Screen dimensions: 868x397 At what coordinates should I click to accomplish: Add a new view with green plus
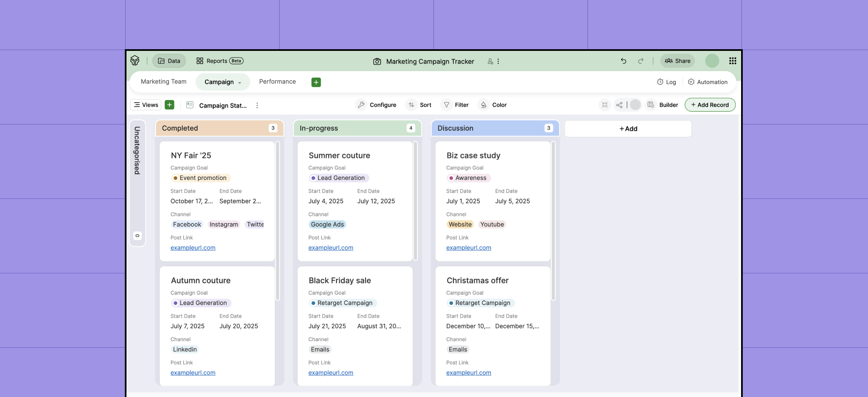tap(169, 105)
